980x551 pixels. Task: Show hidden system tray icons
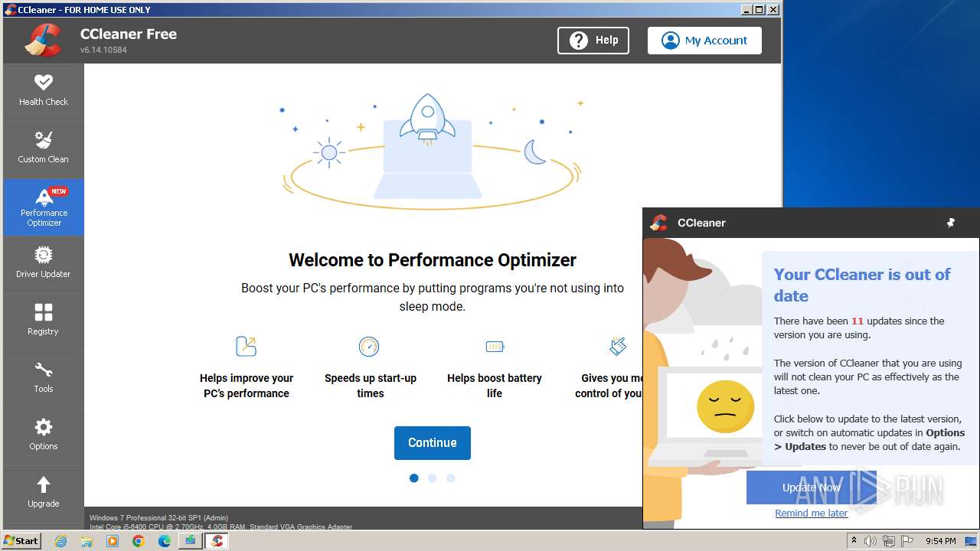[x=854, y=541]
